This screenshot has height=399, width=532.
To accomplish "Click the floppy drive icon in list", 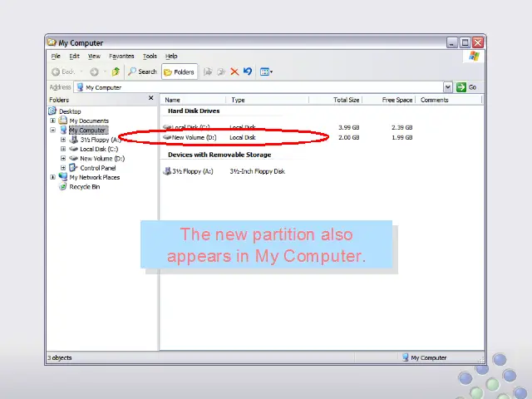I will 167,171.
